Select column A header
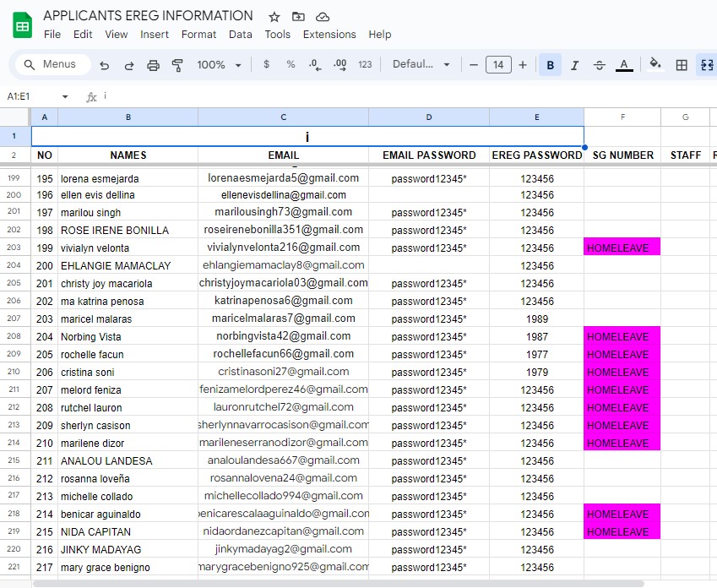The height and width of the screenshot is (588, 717). click(45, 117)
